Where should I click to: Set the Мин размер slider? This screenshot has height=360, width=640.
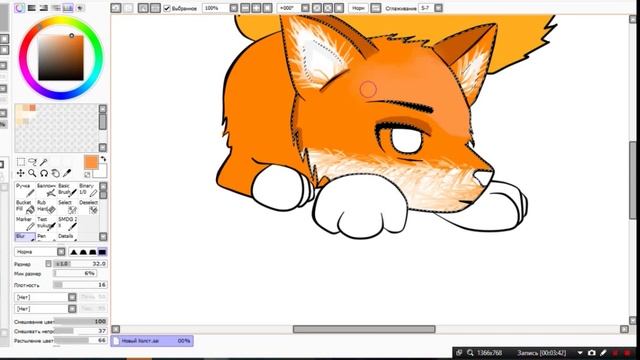click(x=75, y=273)
